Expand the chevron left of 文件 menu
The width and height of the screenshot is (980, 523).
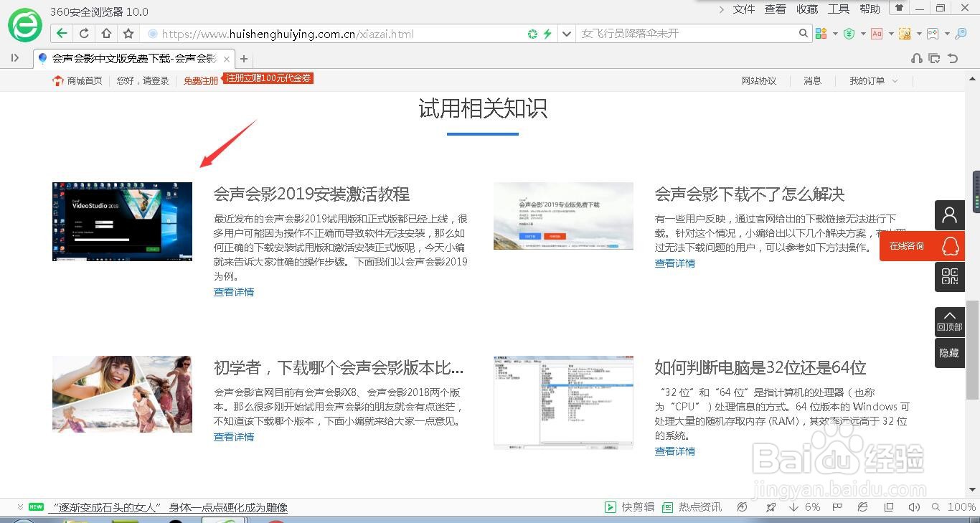(x=722, y=9)
